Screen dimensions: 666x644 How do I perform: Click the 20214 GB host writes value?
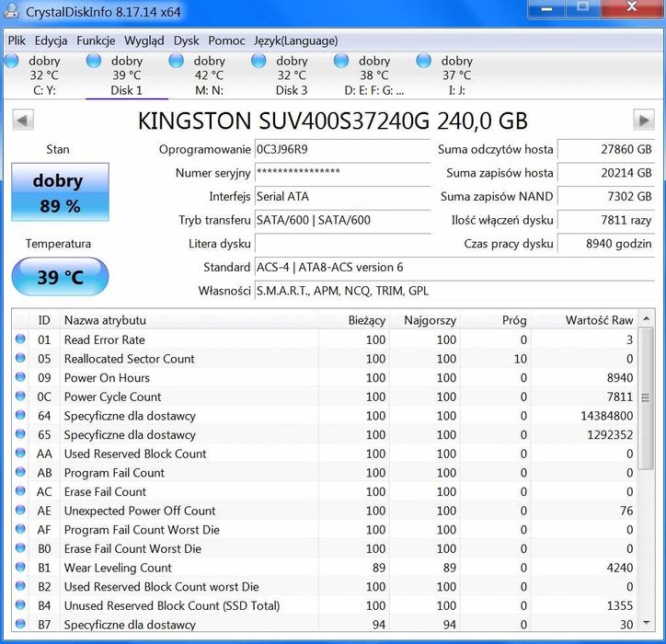606,173
